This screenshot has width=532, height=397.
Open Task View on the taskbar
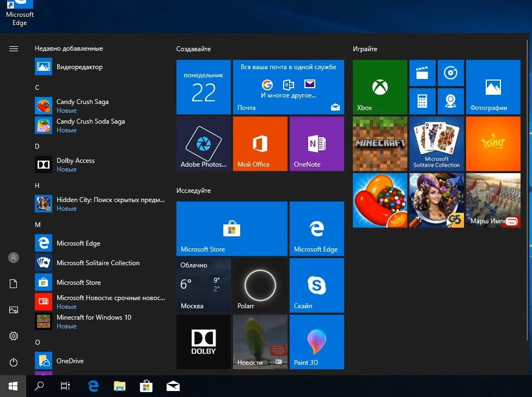point(65,386)
